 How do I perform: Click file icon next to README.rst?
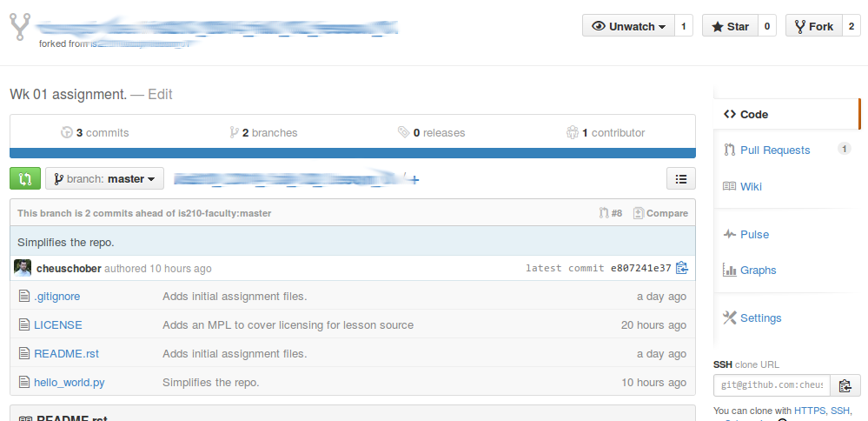click(x=23, y=353)
